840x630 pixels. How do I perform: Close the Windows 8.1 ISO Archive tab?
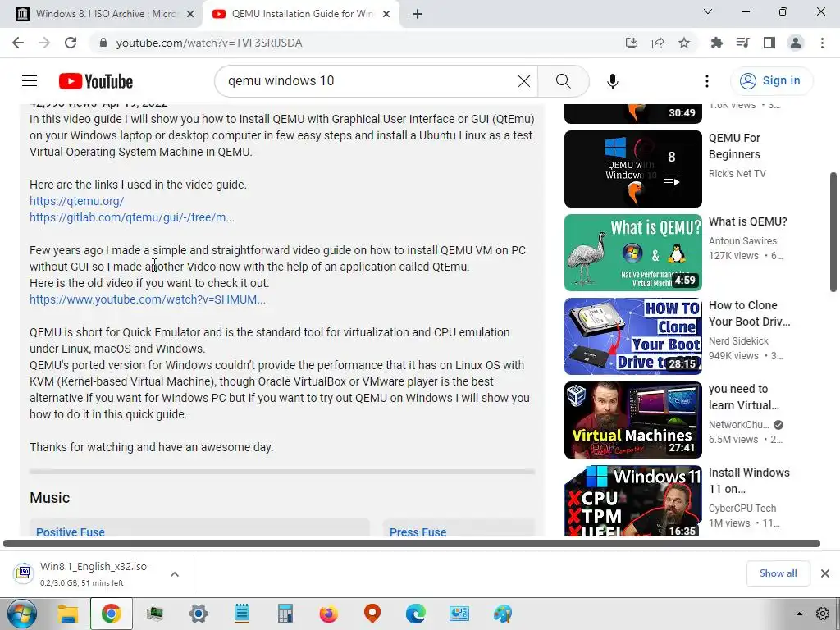click(190, 15)
